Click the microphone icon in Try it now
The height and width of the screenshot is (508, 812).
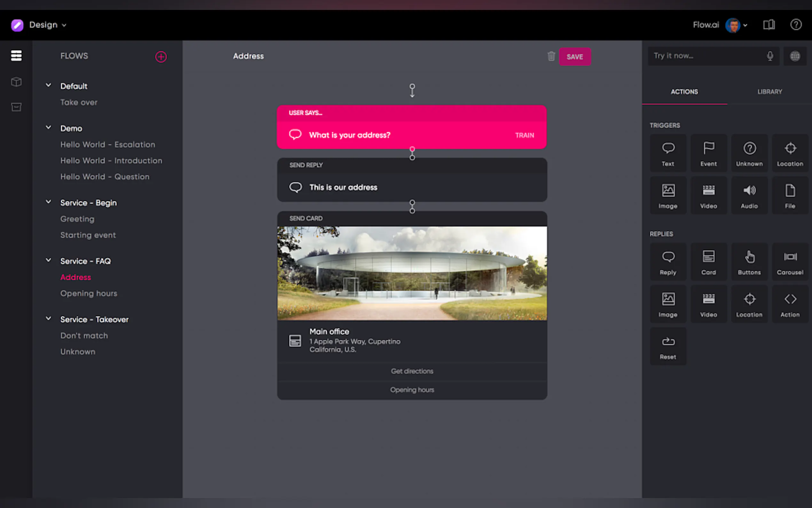click(770, 56)
